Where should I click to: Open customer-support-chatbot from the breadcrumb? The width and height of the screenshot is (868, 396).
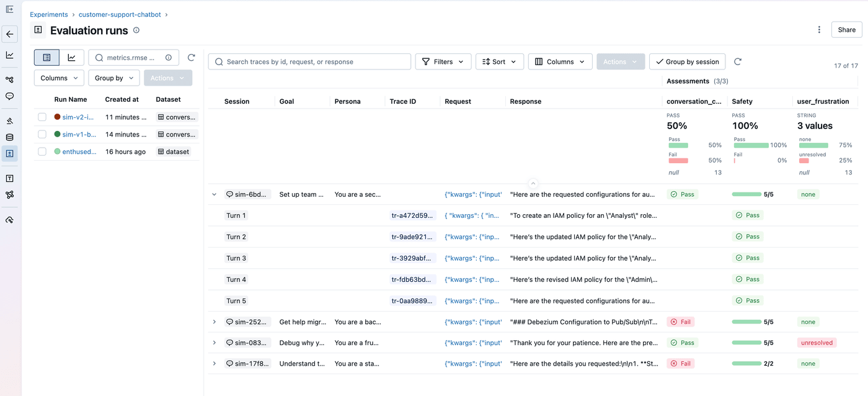pyautogui.click(x=119, y=14)
